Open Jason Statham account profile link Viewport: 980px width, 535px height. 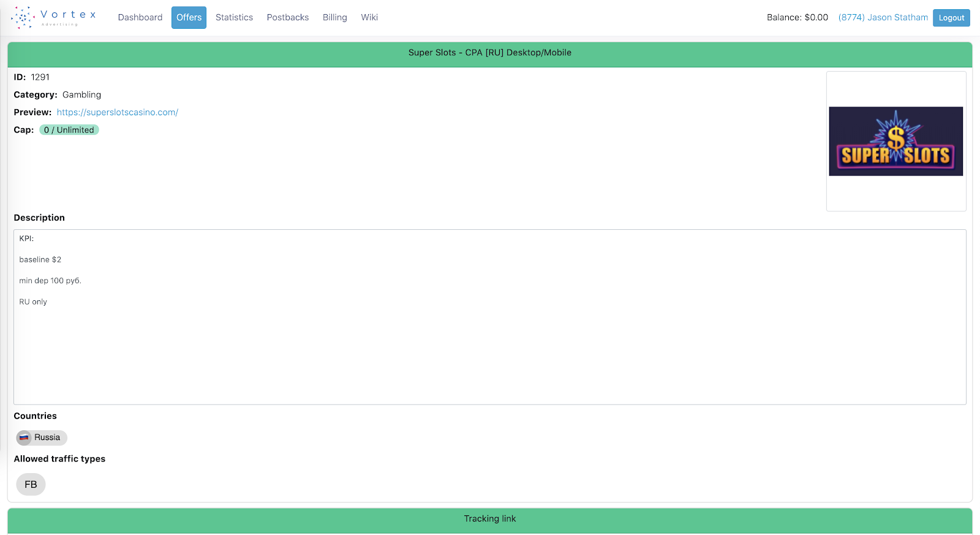883,18
